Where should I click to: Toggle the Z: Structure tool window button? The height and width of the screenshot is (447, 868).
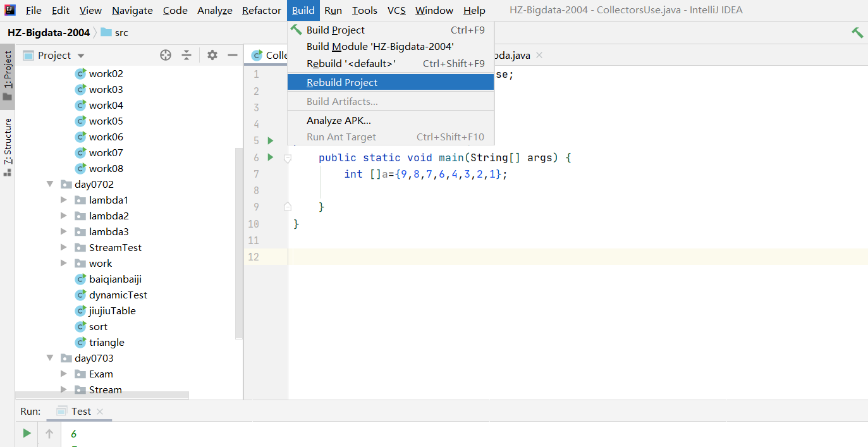pos(8,147)
